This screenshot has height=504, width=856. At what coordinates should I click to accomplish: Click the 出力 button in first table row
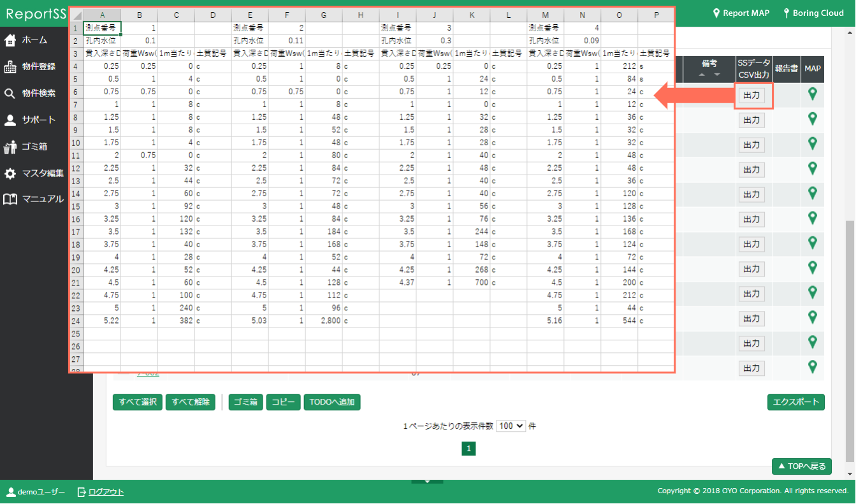(x=751, y=96)
